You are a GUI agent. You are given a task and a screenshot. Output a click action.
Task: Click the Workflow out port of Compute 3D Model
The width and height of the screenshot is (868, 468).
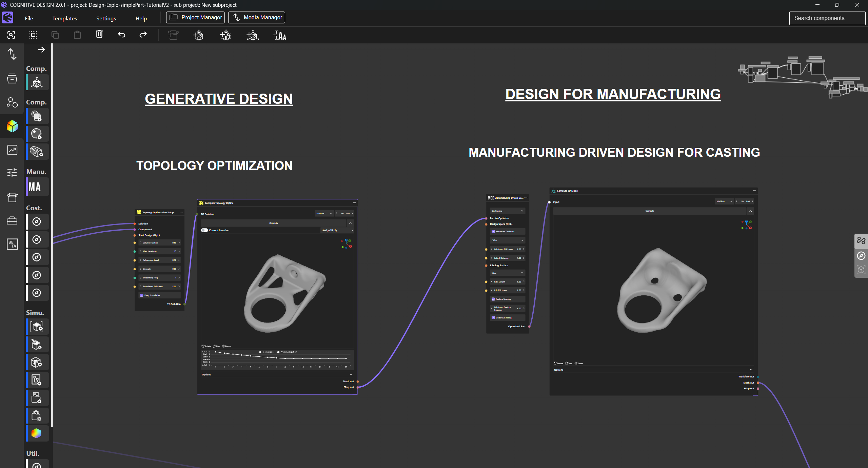(758, 377)
